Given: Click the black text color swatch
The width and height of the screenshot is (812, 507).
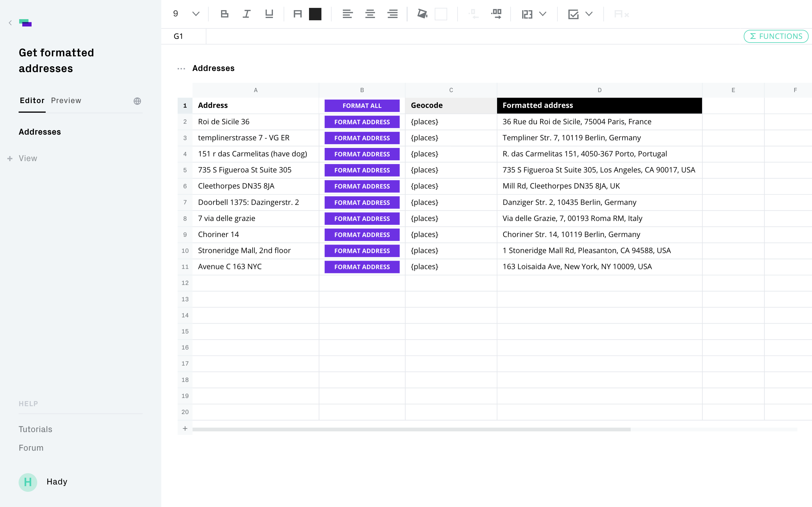Looking at the screenshot, I should (x=315, y=14).
